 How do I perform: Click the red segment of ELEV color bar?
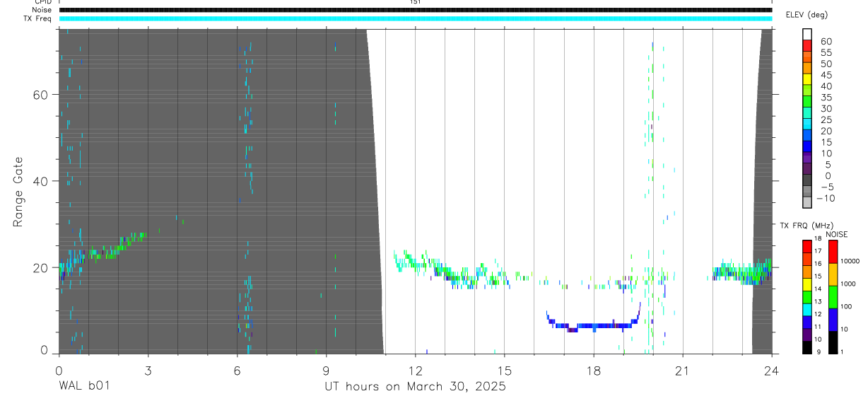pyautogui.click(x=807, y=46)
